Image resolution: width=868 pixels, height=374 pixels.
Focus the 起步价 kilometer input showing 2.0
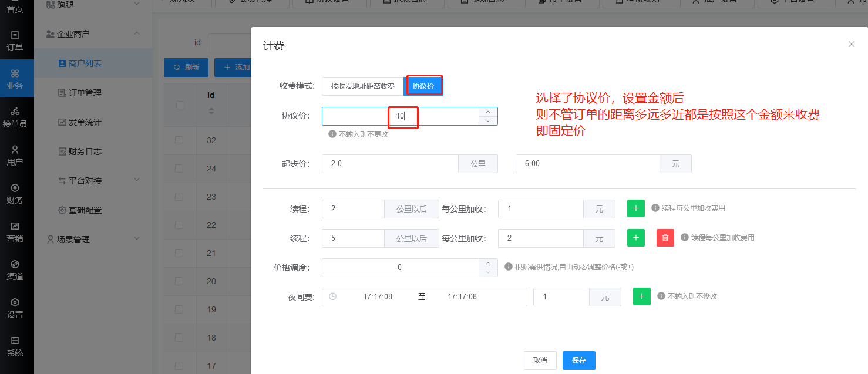click(x=390, y=164)
